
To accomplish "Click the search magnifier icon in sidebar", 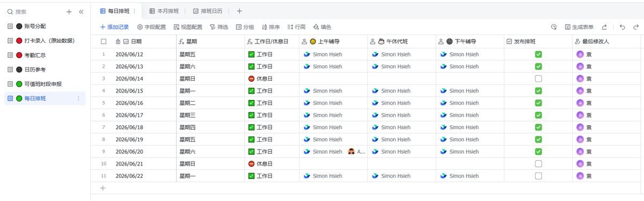I will [x=10, y=11].
